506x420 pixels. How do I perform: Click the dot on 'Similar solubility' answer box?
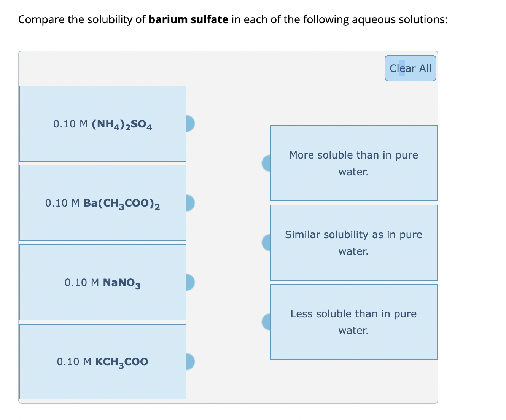pos(267,242)
